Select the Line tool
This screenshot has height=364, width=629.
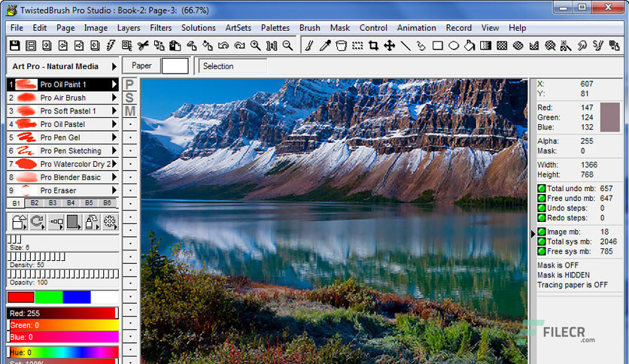point(406,46)
